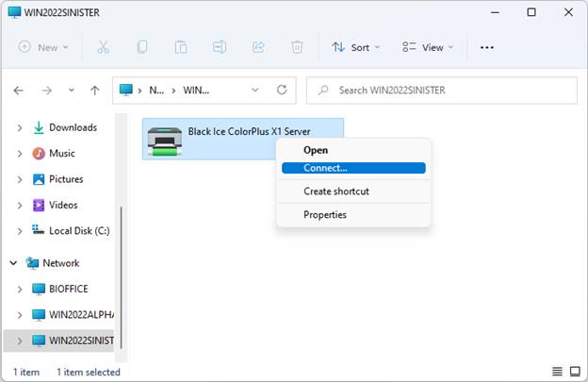Click the Rename icon in toolbar
Screen dimensions: 588x382
(219, 47)
